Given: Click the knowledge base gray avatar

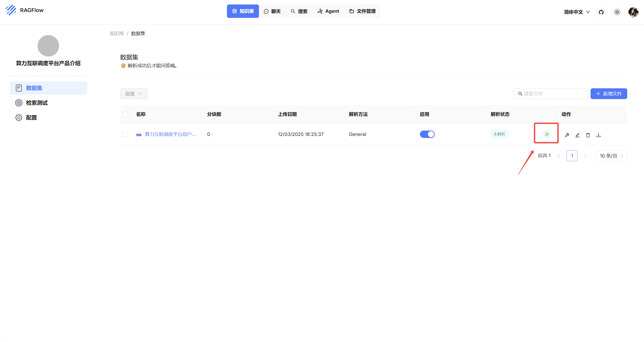Looking at the screenshot, I should click(x=48, y=46).
